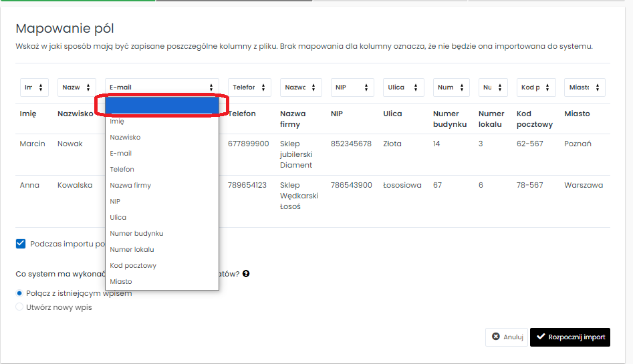Click the Warszawa city cell
The height and width of the screenshot is (364, 633).
tap(584, 185)
